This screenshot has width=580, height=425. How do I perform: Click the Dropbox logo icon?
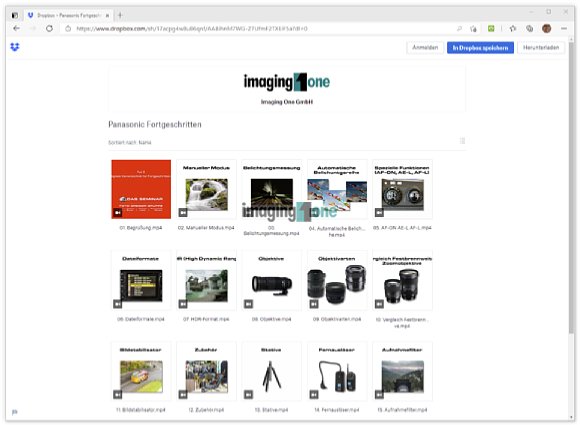[x=14, y=47]
